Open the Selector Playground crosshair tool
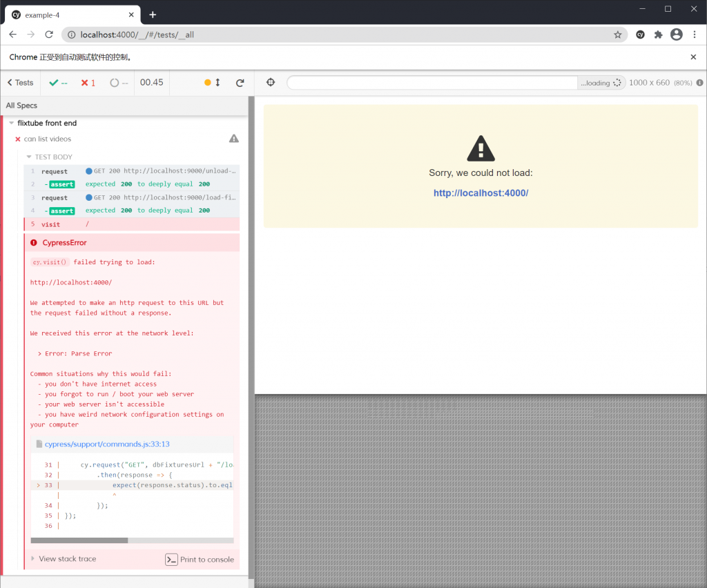This screenshot has width=707, height=588. [270, 82]
